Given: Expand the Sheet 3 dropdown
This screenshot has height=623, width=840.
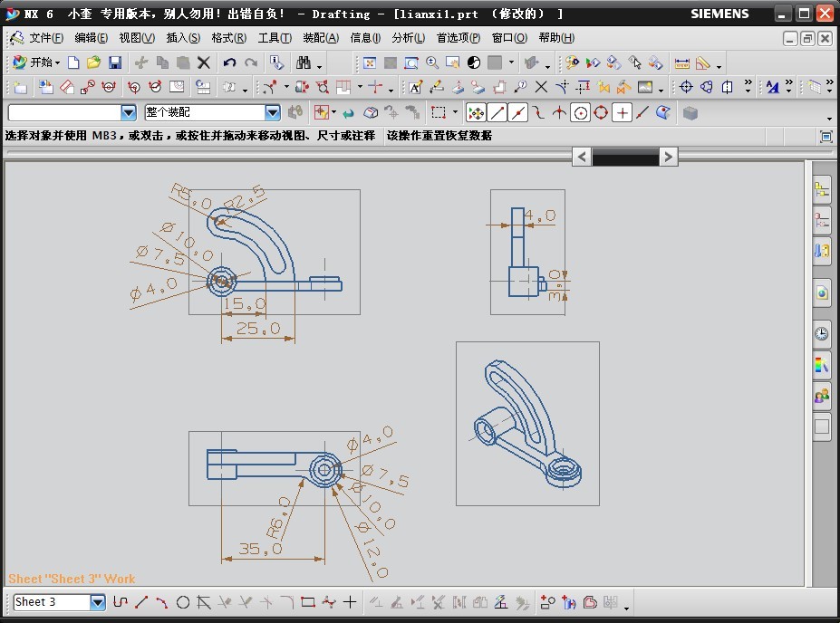Looking at the screenshot, I should pos(98,602).
